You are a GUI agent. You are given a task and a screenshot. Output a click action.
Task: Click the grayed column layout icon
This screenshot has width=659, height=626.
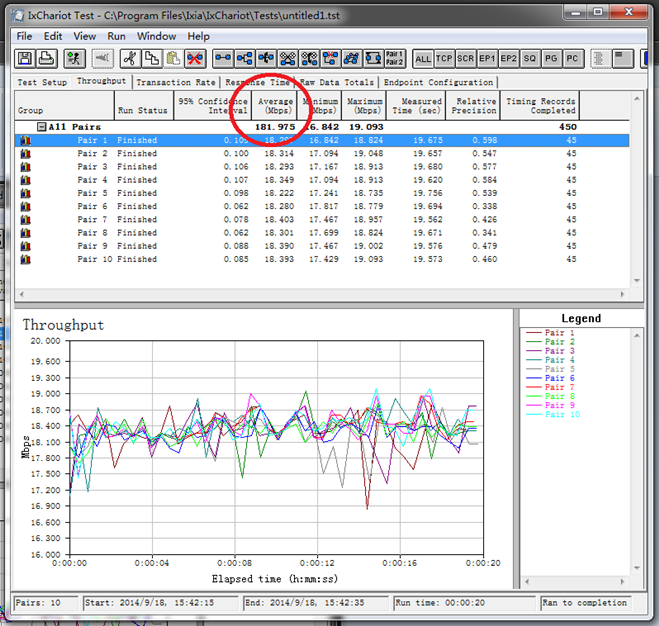pyautogui.click(x=601, y=58)
